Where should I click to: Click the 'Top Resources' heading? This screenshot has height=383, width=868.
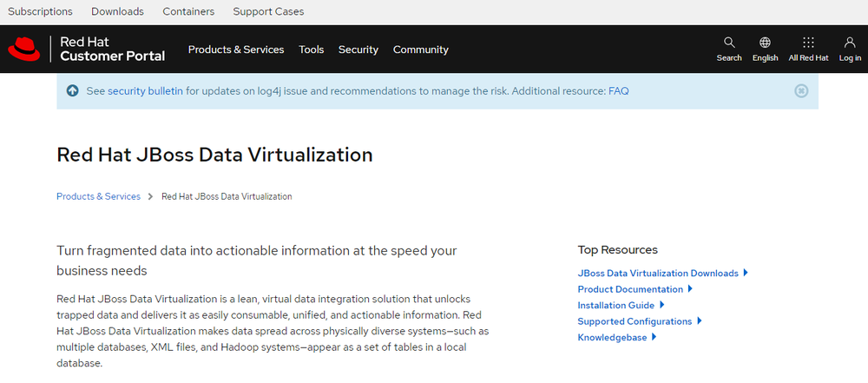tap(617, 250)
